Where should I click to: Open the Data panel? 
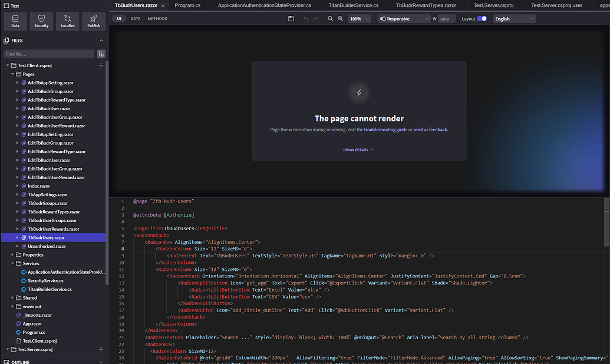pos(15,21)
